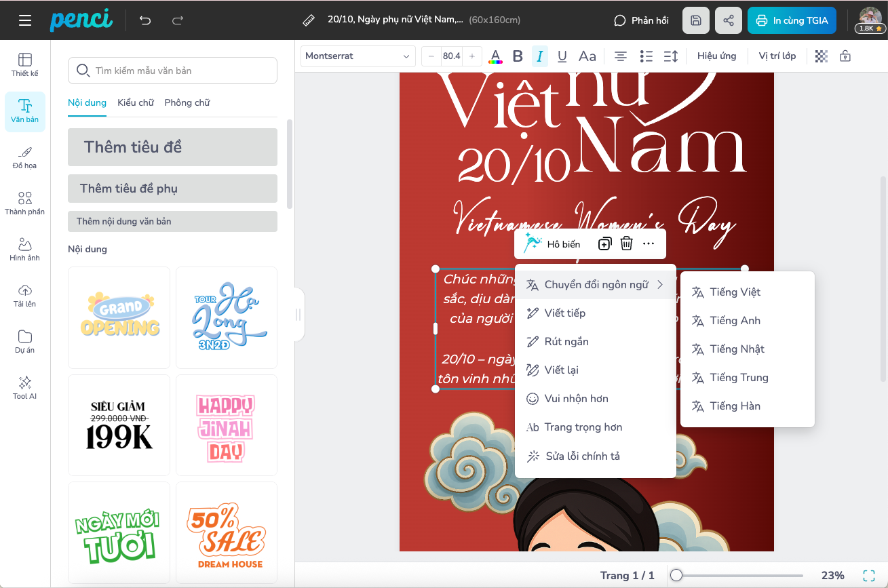Click the transparency checkerboard icon
888x588 pixels.
(x=821, y=56)
